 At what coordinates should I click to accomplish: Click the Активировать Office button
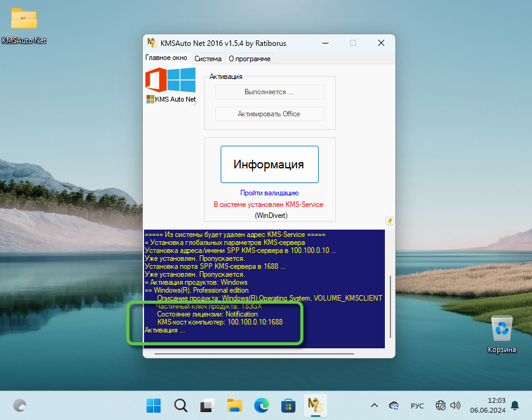(x=270, y=114)
